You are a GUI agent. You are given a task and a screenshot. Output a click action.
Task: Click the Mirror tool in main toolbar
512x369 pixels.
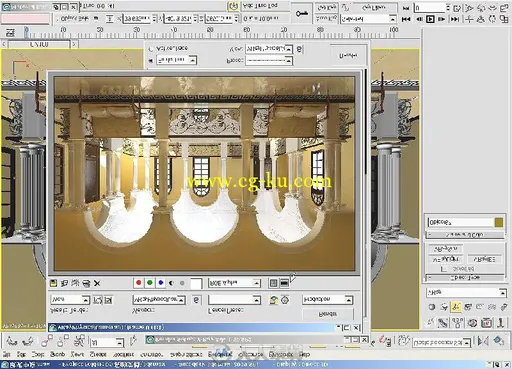click(x=483, y=341)
